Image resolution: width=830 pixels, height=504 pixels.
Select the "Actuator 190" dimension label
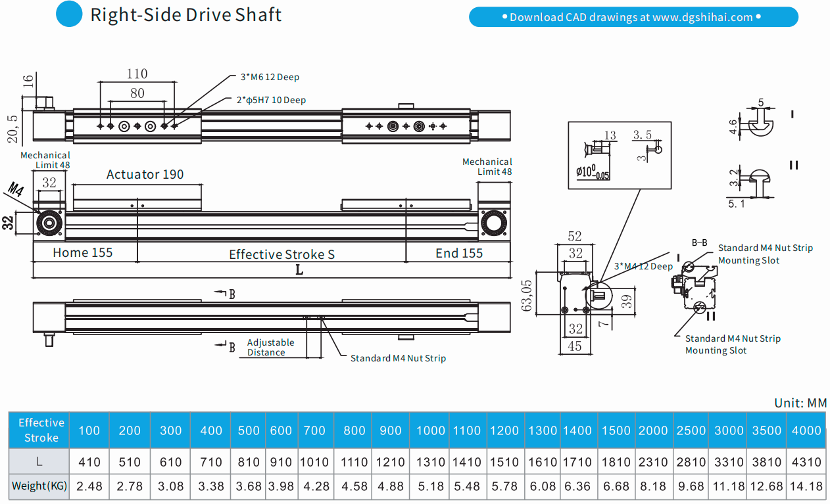(145, 174)
